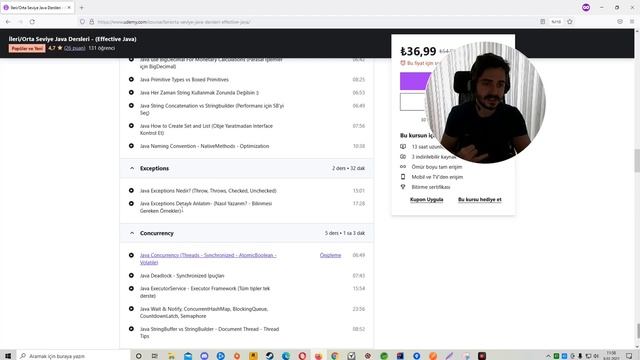Click the white outlined button under purple one
Image resolution: width=640 pixels, height=360 pixels.
point(413,102)
